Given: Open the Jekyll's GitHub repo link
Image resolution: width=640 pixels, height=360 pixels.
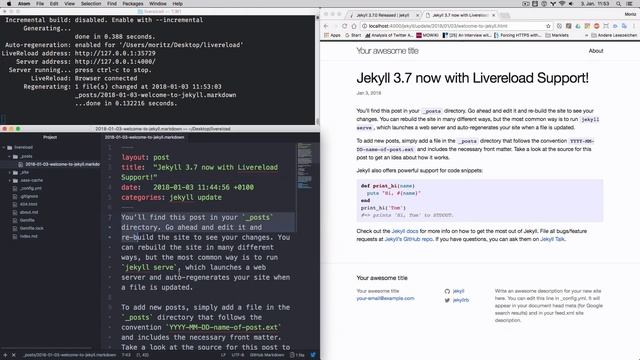Looking at the screenshot, I should [x=409, y=239].
